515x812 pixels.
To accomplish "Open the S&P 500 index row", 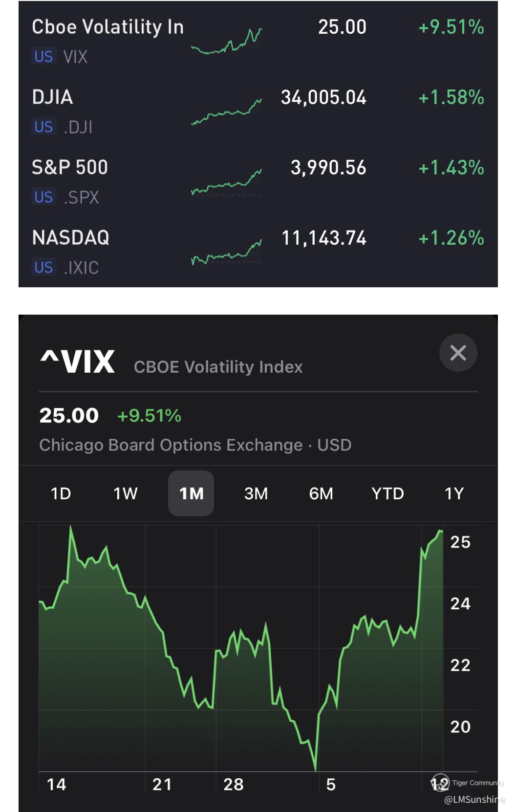I will [70, 168].
